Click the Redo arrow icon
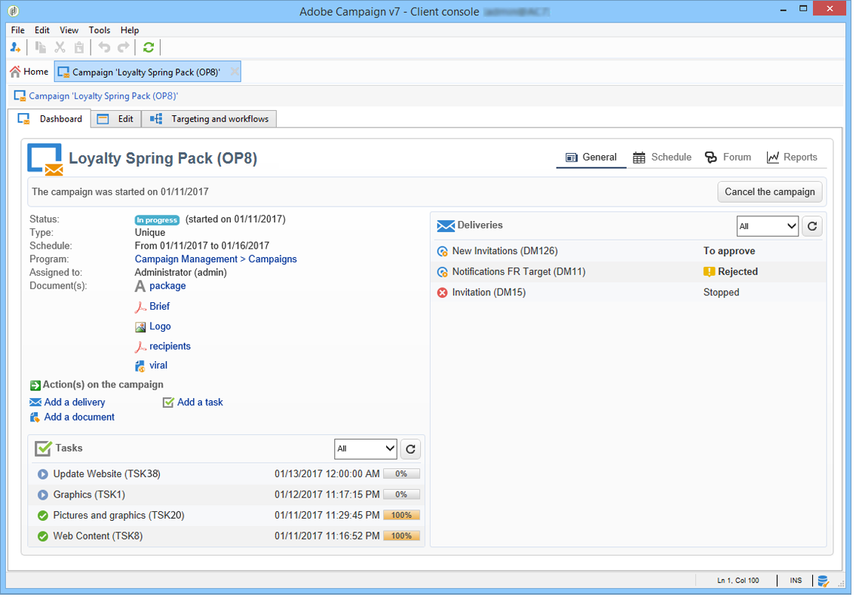The height and width of the screenshot is (597, 868). coord(124,47)
